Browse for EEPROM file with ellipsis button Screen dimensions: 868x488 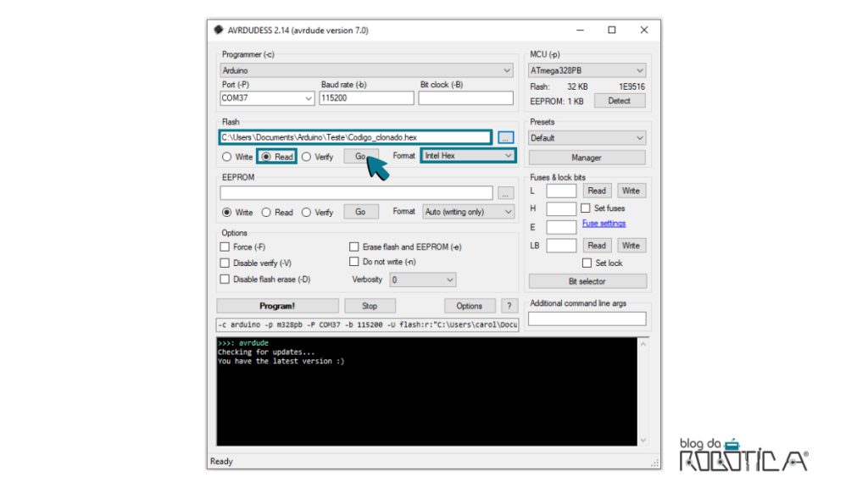pyautogui.click(x=505, y=193)
